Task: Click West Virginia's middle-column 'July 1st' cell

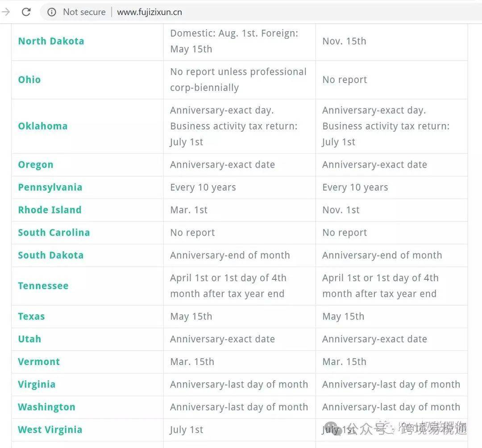Action: (240, 430)
